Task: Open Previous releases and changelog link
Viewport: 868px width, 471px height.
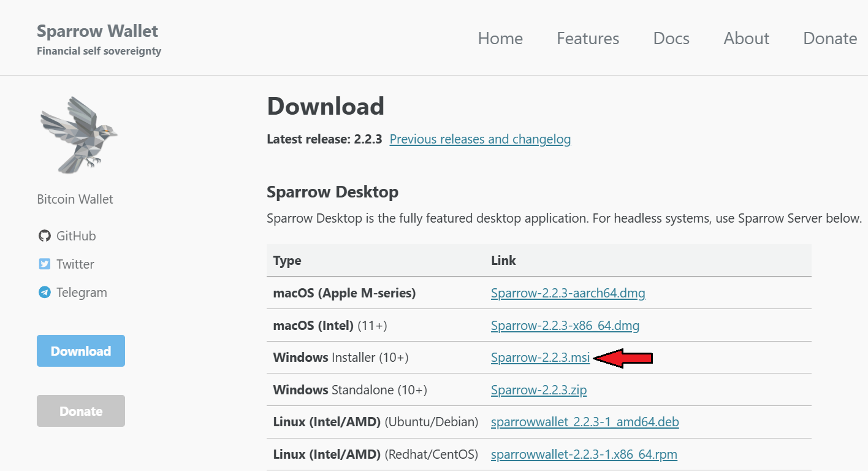Action: pos(480,139)
